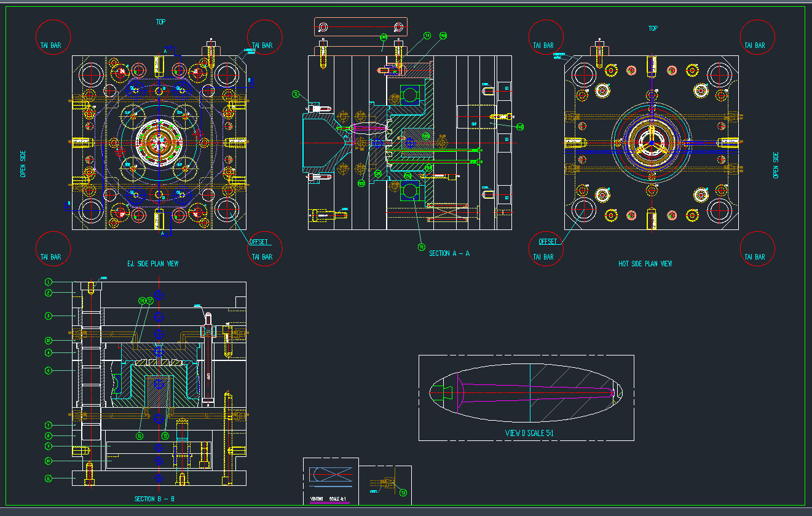The image size is (812, 516).
Task: Pick balloon number 11 in Section B-B
Action: click(47, 478)
